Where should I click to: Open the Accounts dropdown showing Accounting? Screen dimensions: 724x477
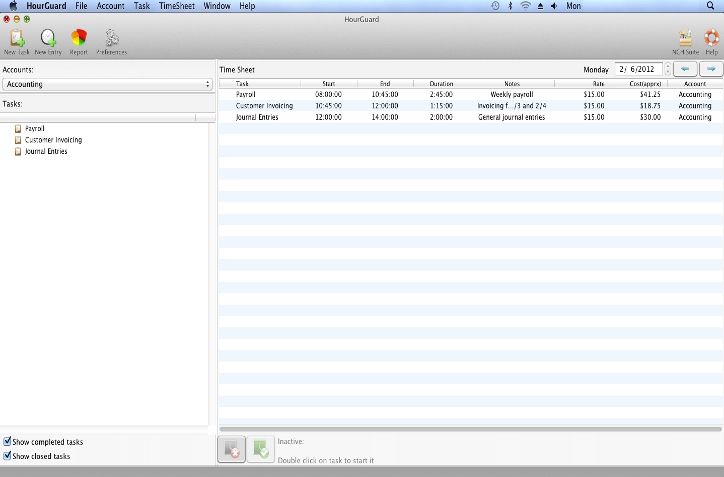tap(106, 85)
